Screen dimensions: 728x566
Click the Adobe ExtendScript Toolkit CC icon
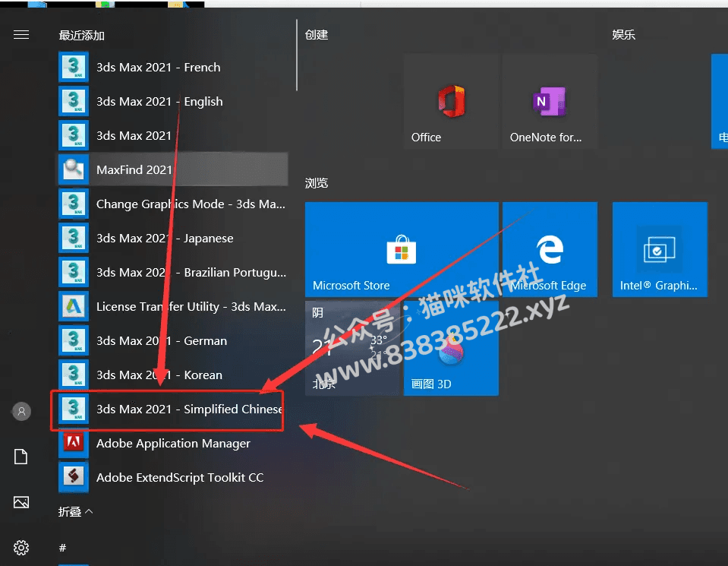coord(74,477)
